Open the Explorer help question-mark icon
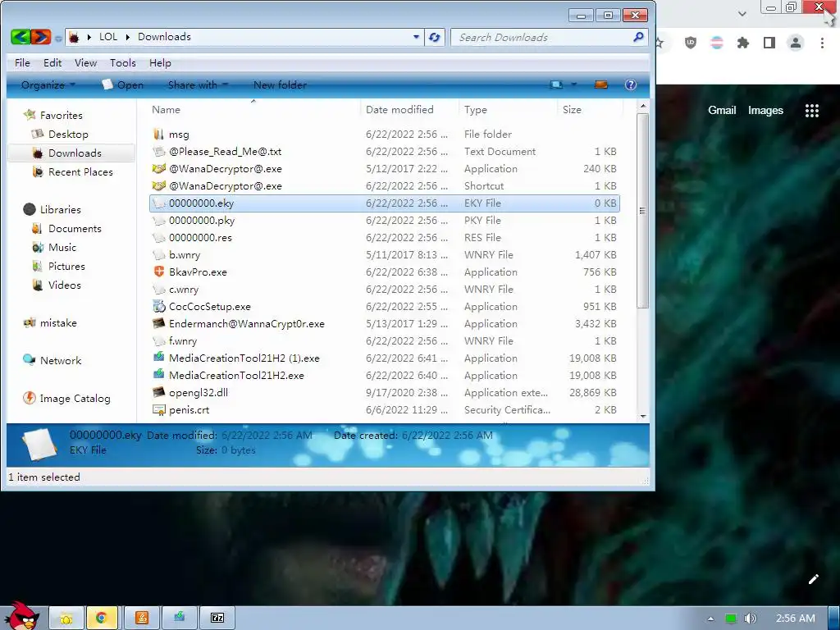840x630 pixels. [x=631, y=84]
